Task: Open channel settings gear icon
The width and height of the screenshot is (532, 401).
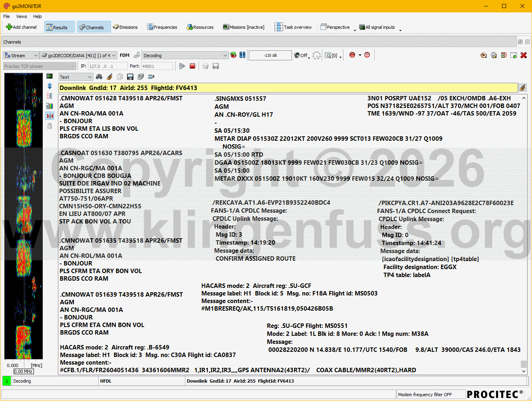Action: (x=494, y=55)
